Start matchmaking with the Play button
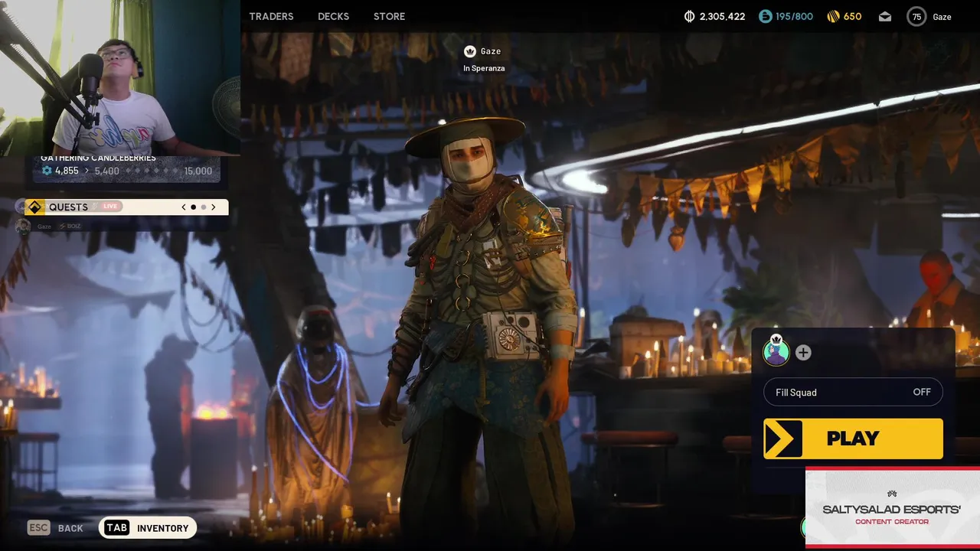Image resolution: width=980 pixels, height=551 pixels. pyautogui.click(x=853, y=439)
